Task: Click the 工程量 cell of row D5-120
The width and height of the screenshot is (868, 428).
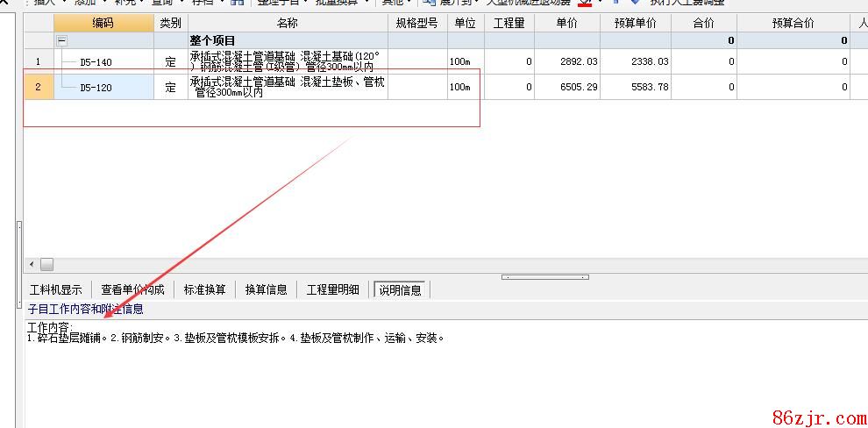Action: (x=509, y=88)
